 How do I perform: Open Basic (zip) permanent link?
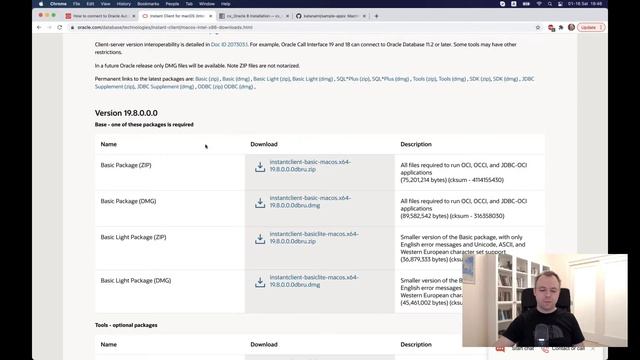(x=207, y=79)
